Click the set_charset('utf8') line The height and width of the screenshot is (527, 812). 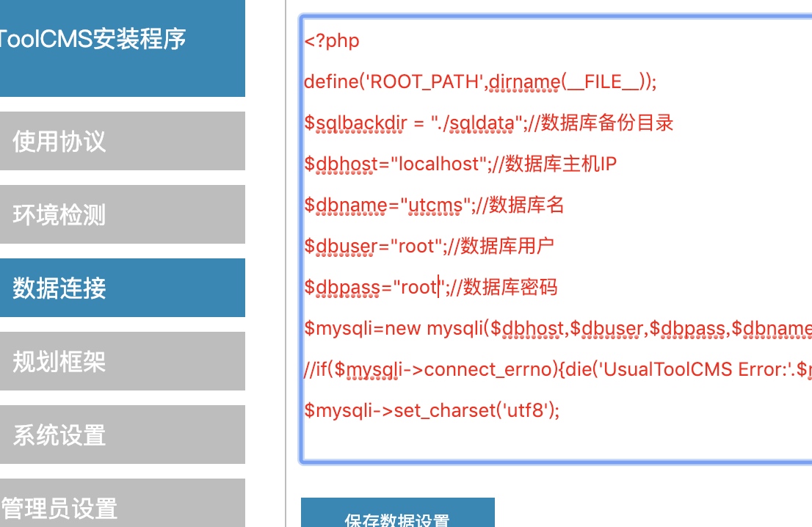coord(432,410)
